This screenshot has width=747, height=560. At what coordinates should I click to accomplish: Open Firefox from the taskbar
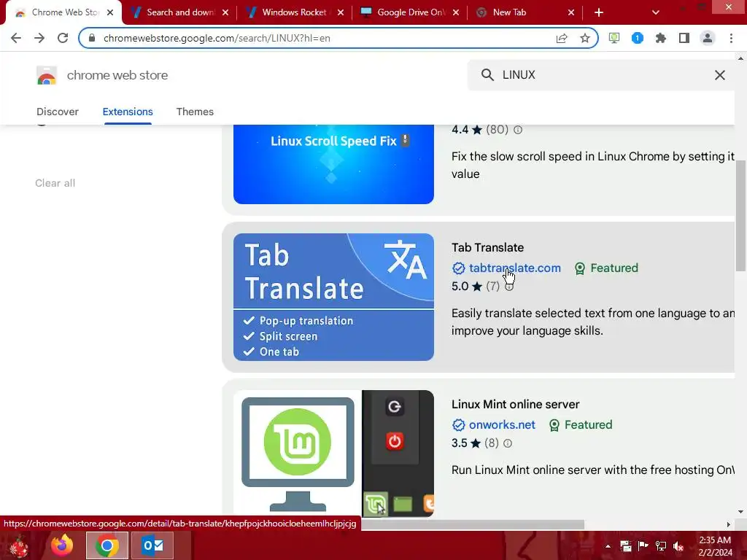62,545
